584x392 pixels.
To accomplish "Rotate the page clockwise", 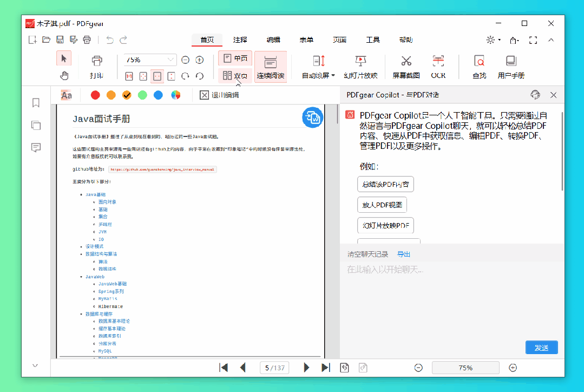I will click(x=185, y=76).
